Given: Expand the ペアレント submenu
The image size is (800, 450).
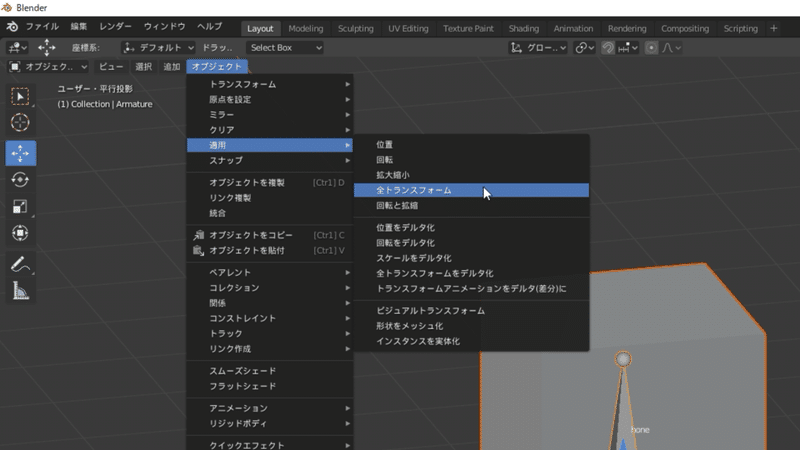Looking at the screenshot, I should click(270, 272).
